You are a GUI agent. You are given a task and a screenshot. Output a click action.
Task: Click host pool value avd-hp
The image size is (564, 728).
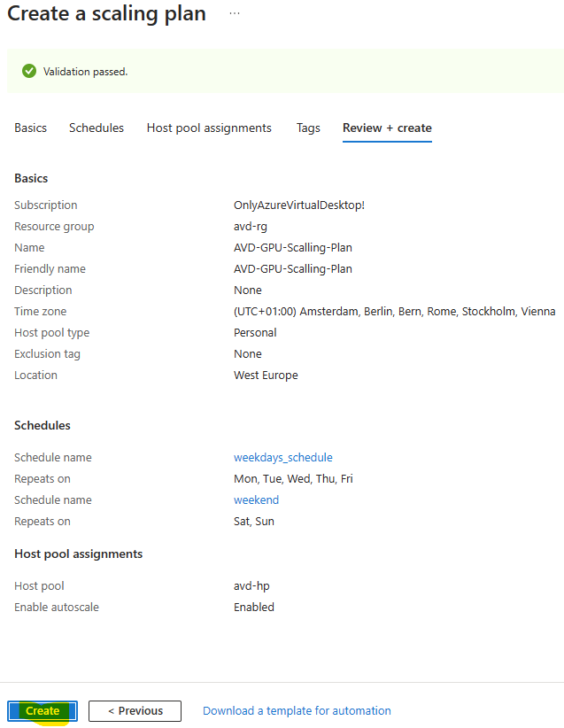(251, 586)
